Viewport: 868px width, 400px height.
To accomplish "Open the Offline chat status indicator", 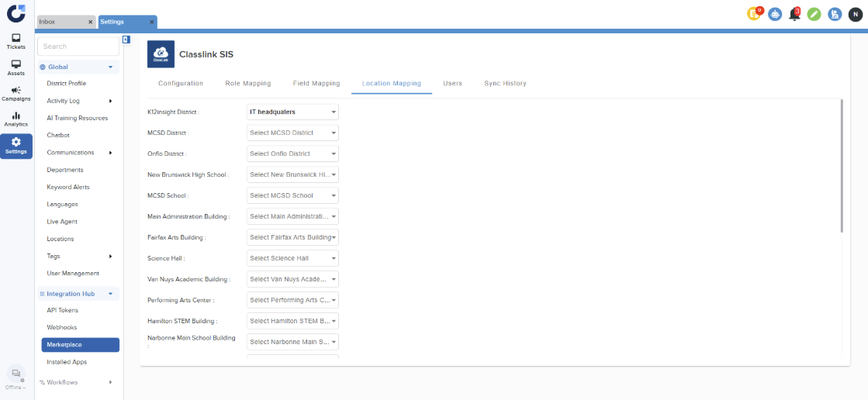I will [x=16, y=377].
